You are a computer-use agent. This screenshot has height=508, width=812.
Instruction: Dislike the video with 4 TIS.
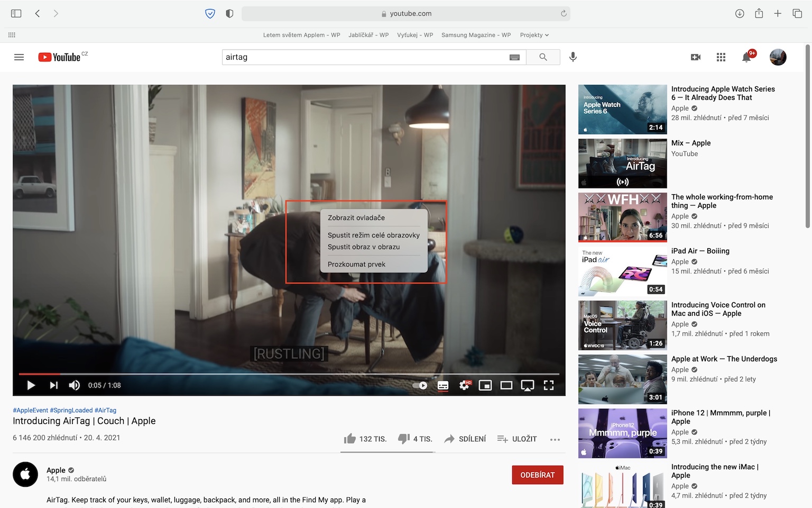[x=415, y=439]
